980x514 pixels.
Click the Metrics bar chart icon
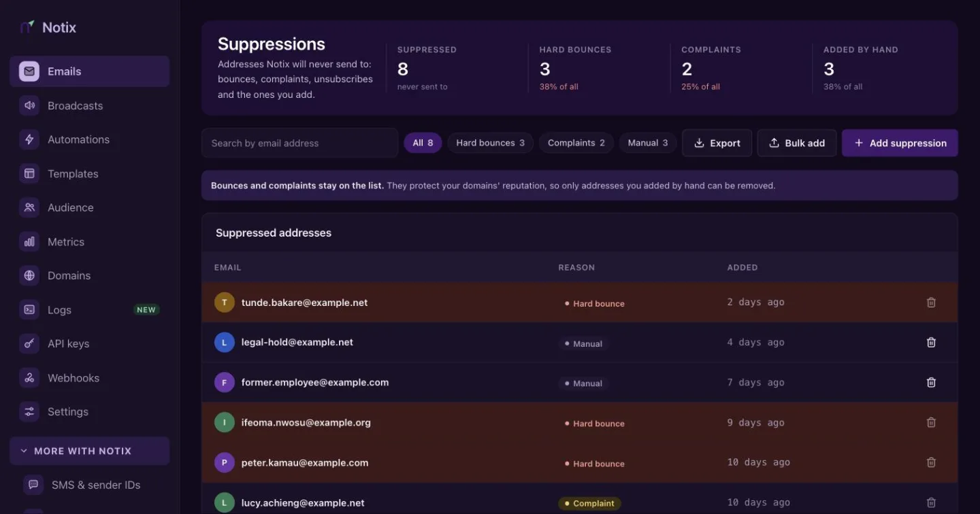[x=29, y=241]
